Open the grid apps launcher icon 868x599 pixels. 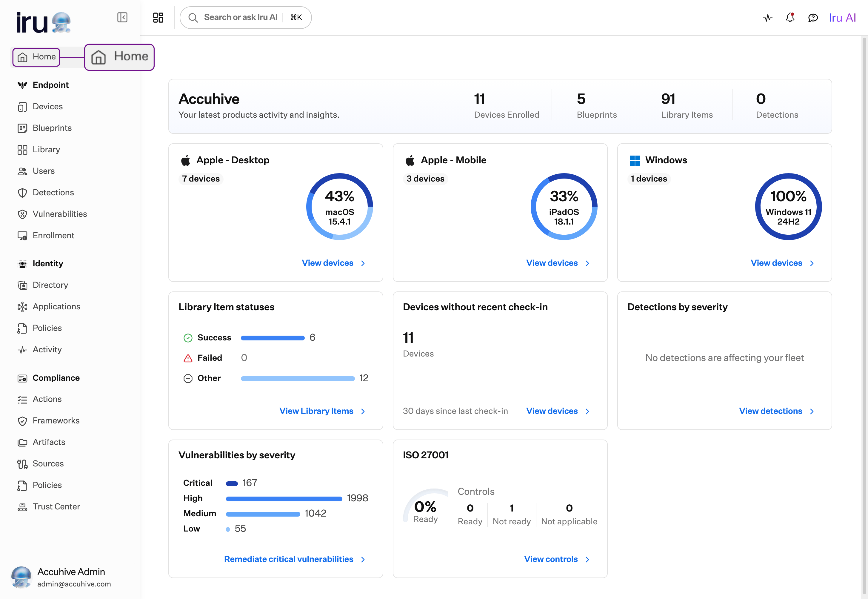(158, 17)
